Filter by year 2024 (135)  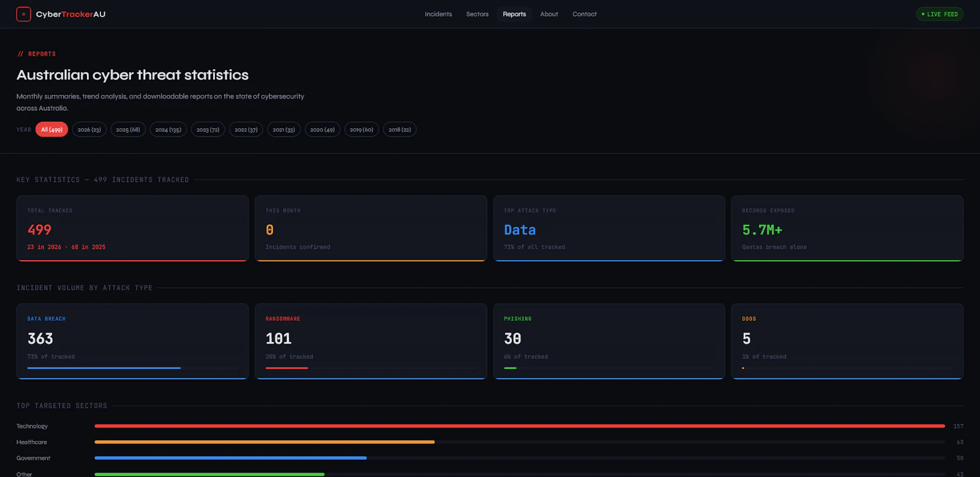point(168,130)
